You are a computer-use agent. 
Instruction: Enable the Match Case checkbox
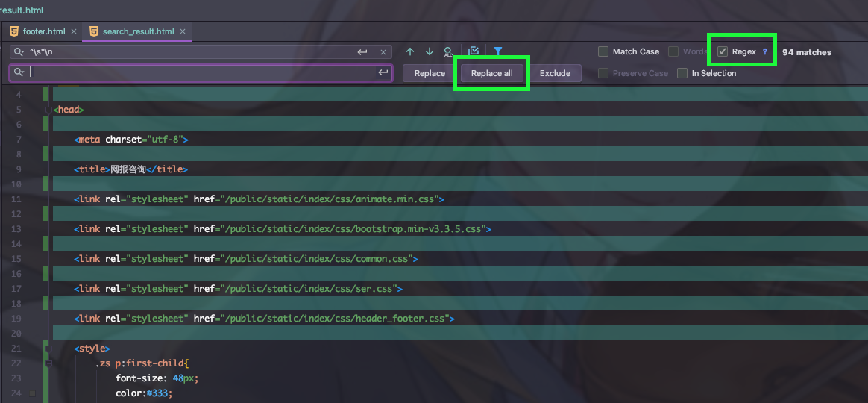pyautogui.click(x=603, y=51)
